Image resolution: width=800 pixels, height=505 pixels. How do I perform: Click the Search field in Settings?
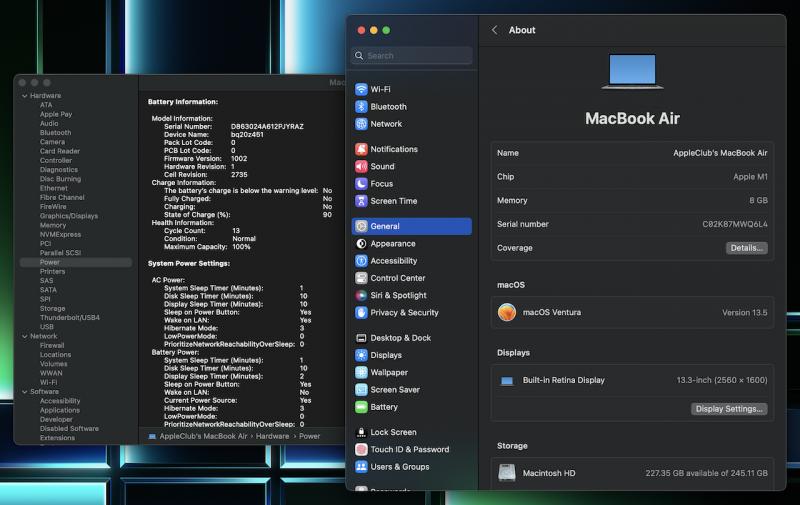point(412,56)
